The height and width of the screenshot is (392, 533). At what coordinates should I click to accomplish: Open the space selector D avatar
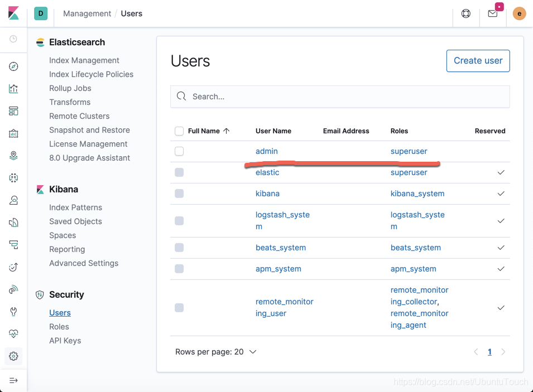tap(41, 13)
